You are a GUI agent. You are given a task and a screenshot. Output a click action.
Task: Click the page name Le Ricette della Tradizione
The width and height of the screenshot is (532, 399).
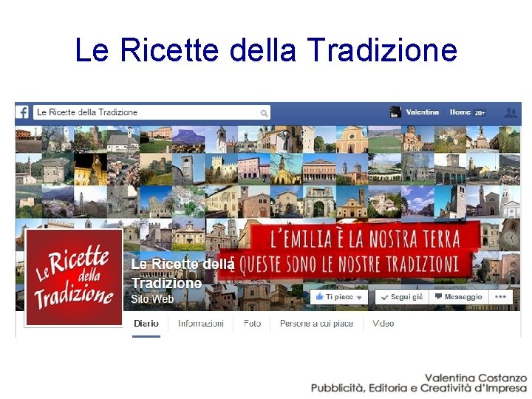pos(183,273)
